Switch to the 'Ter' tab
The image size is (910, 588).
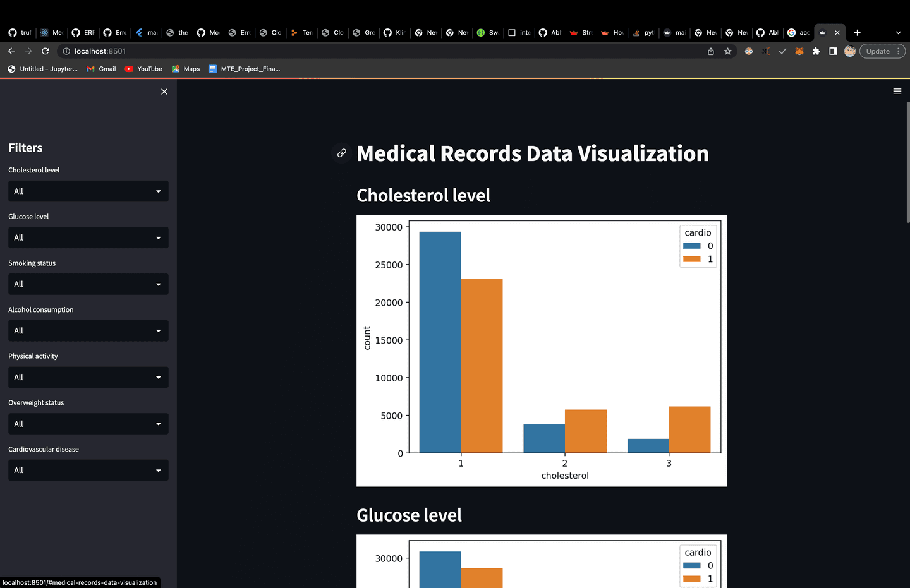(301, 32)
